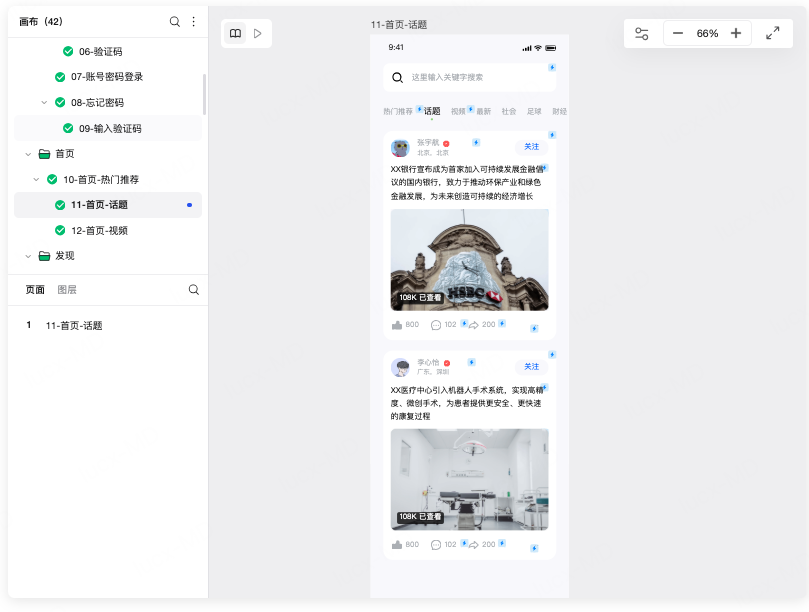Enter fullscreen with the expand arrows icon

click(x=772, y=34)
